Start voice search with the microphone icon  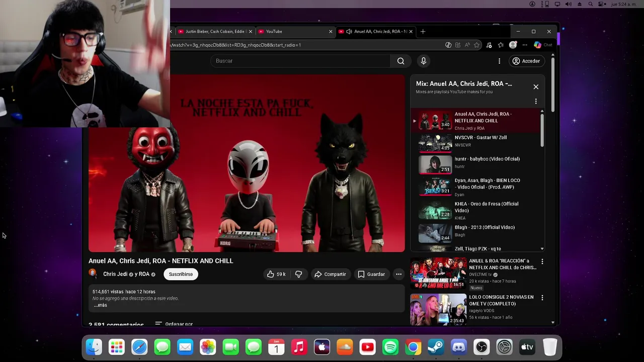(424, 61)
